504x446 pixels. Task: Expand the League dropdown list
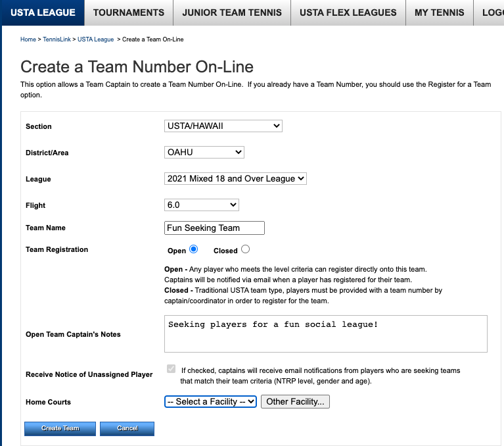pos(235,178)
